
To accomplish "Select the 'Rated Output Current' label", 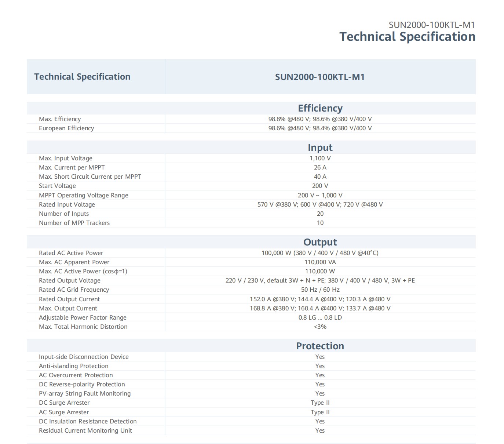I will click(69, 299).
